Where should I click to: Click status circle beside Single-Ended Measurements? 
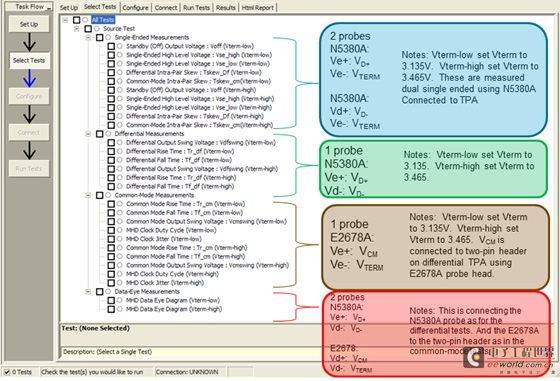108,37
